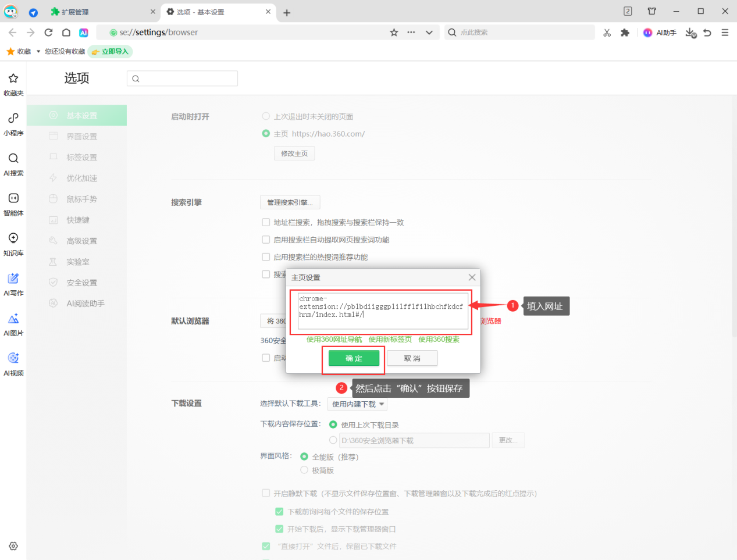The image size is (737, 560).
Task: Select 上次退出时未关闭的页面 radio option
Action: [x=266, y=116]
